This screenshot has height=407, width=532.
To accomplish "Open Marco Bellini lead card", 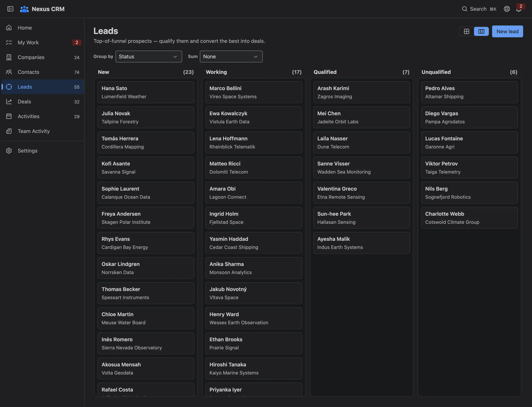I will pyautogui.click(x=254, y=92).
